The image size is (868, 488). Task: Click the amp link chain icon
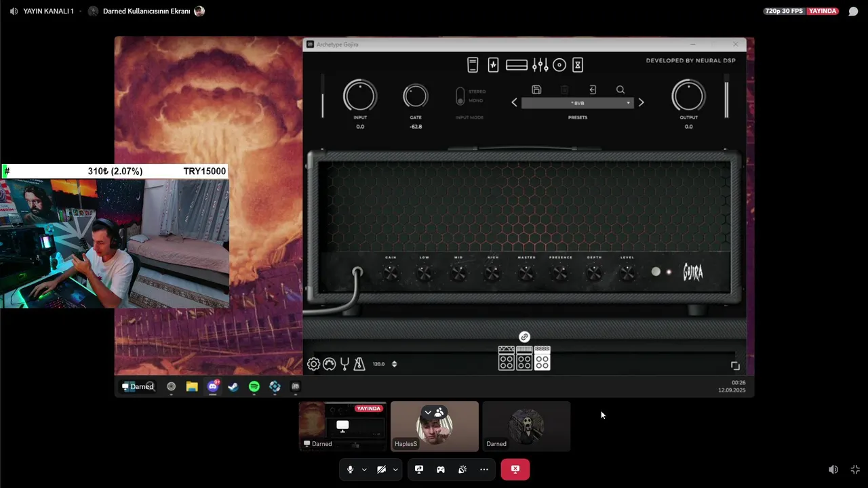(524, 337)
